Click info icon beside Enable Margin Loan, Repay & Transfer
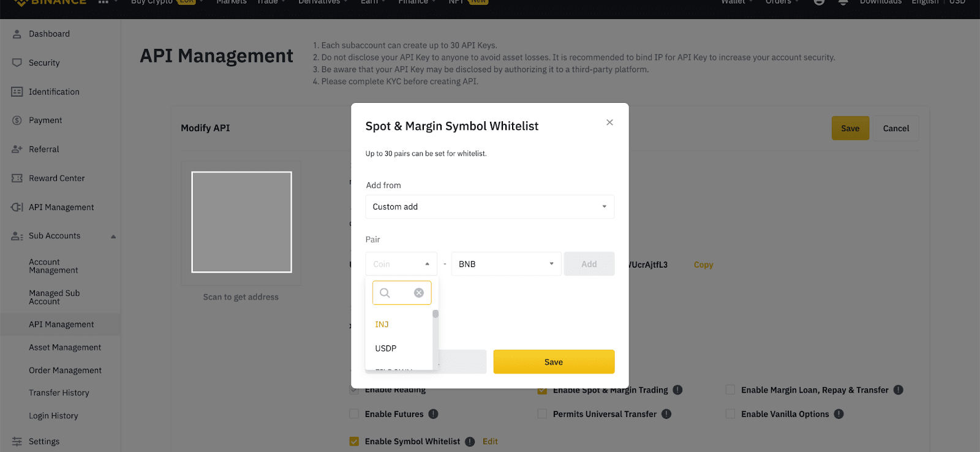The width and height of the screenshot is (980, 452). tap(899, 390)
